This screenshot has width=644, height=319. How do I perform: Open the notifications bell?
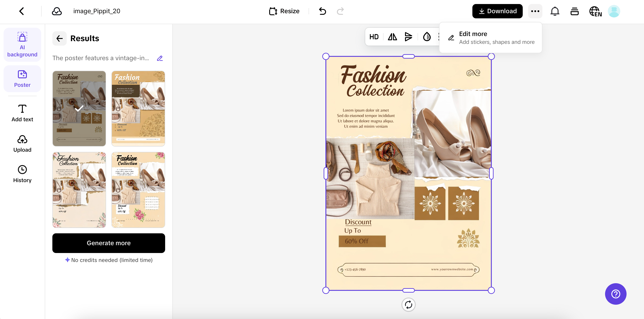pos(555,11)
